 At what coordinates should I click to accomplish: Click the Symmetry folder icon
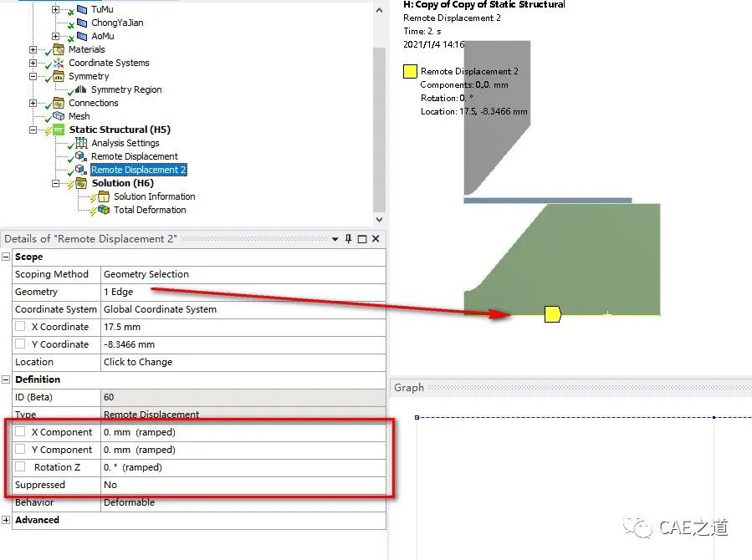coord(59,76)
